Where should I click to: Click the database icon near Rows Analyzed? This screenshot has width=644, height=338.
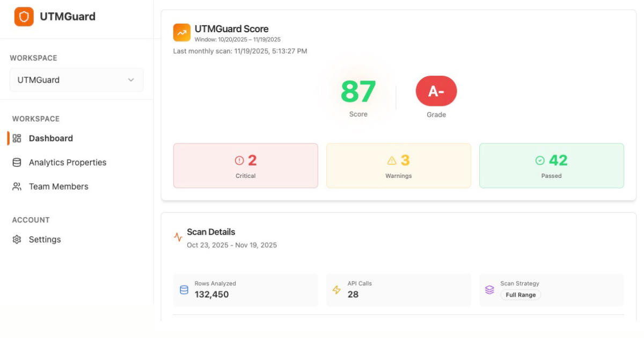pos(184,290)
